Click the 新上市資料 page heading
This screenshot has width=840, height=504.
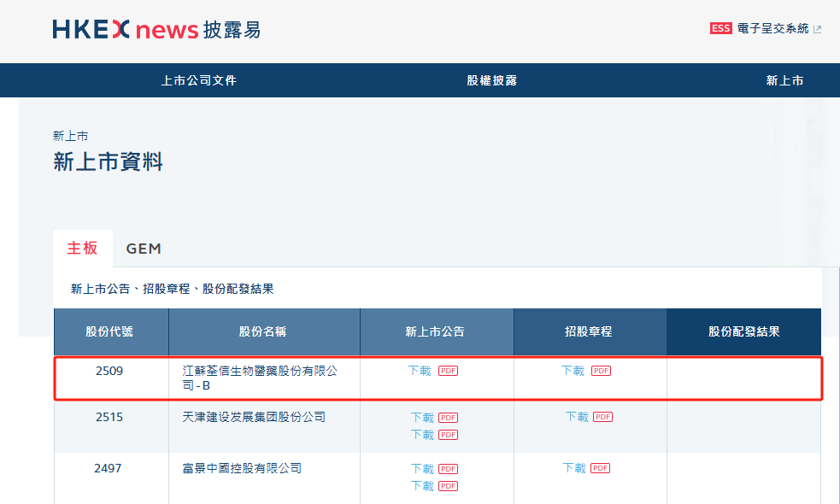coord(108,161)
